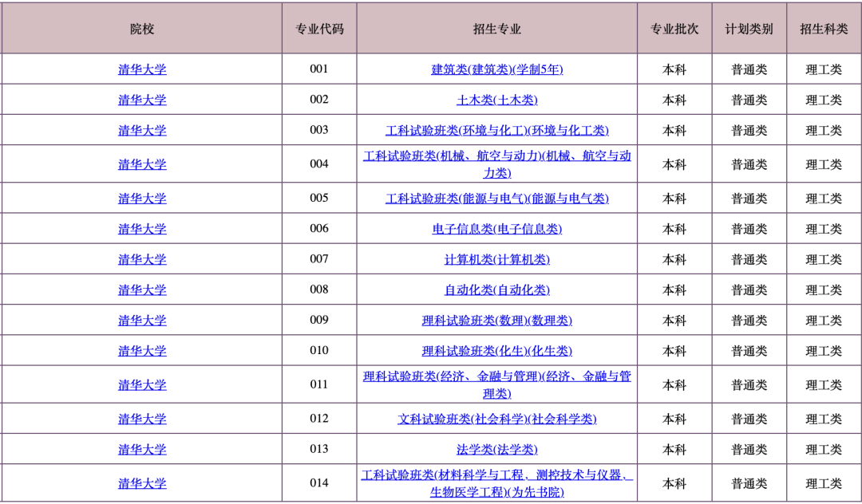This screenshot has width=862, height=504.
Task: Open 清华大学 link in row 001
Action: [142, 69]
